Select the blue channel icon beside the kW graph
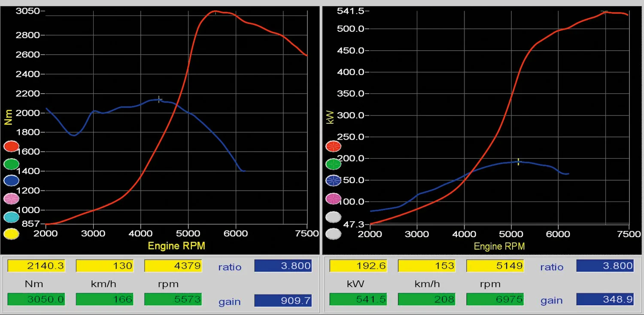The image size is (644, 315). click(x=334, y=180)
